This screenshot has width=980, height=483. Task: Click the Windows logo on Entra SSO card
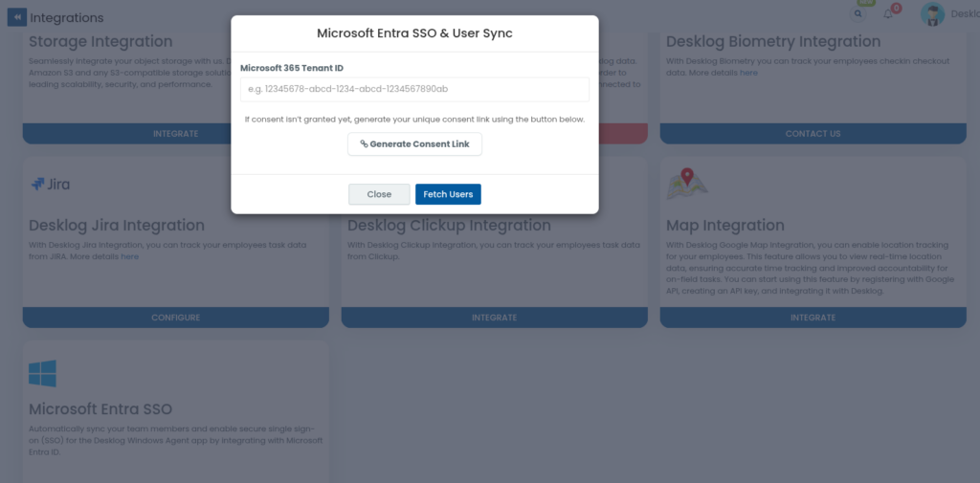[42, 373]
